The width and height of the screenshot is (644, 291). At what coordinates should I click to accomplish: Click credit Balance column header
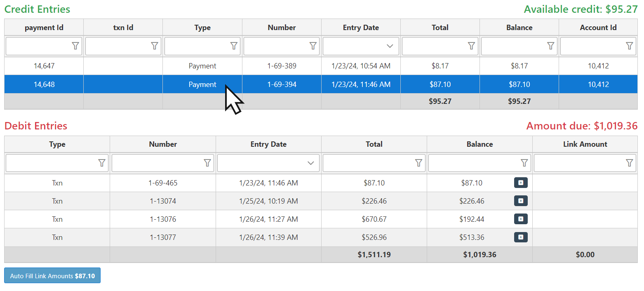[519, 28]
